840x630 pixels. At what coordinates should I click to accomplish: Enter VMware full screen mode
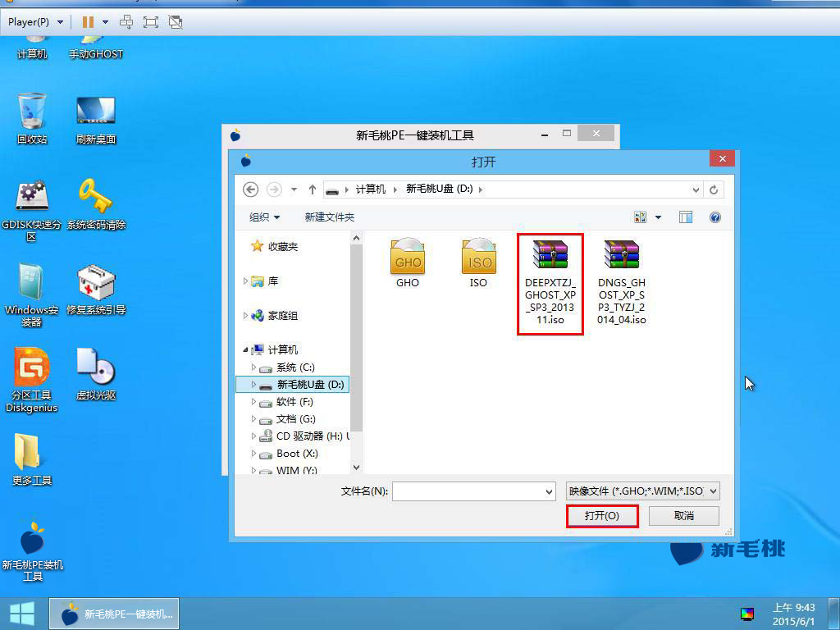(151, 22)
